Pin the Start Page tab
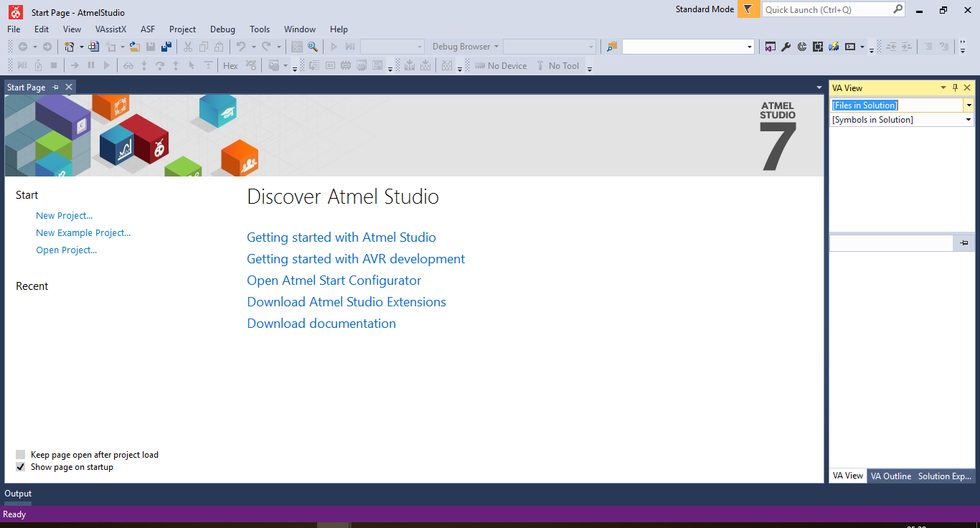Image resolution: width=980 pixels, height=528 pixels. (x=56, y=87)
